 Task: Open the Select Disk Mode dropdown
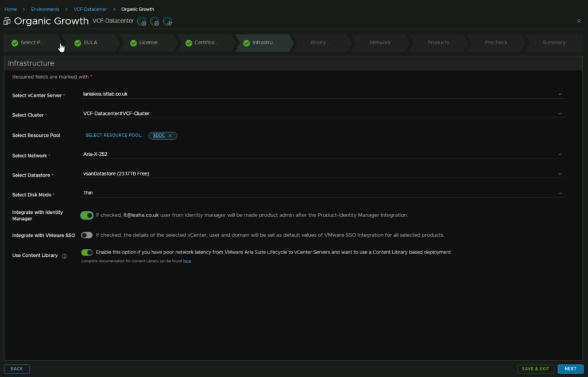click(x=323, y=193)
